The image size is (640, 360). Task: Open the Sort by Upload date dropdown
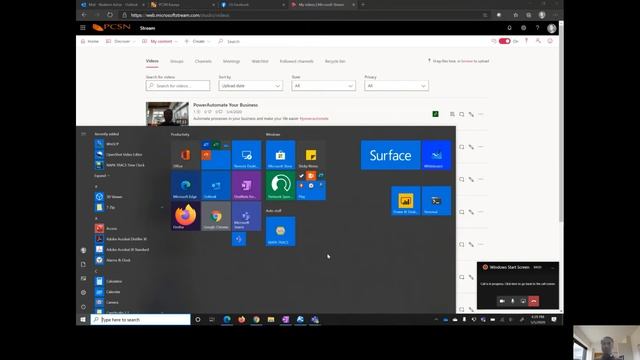pyautogui.click(x=251, y=86)
